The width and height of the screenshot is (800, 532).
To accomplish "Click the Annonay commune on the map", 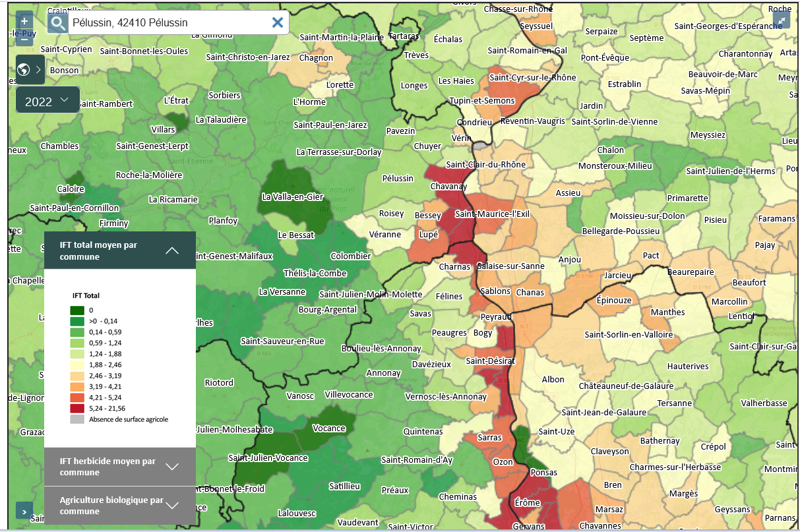I will click(383, 373).
